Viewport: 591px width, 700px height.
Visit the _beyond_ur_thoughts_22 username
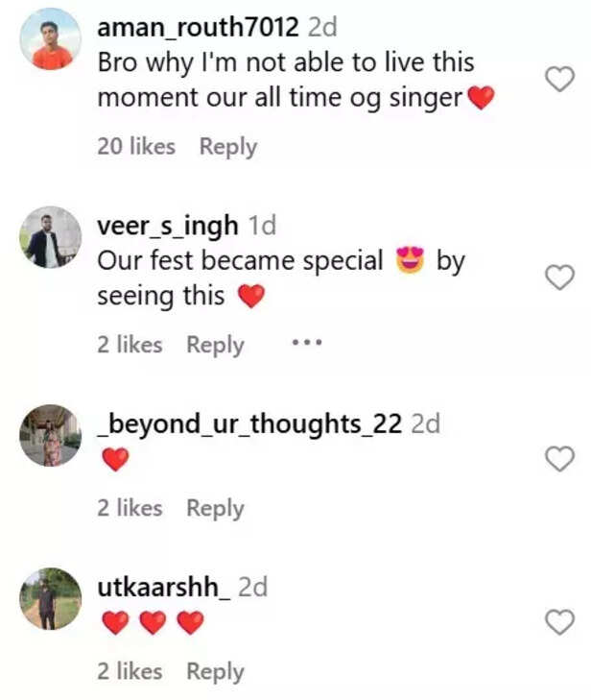coord(249,423)
